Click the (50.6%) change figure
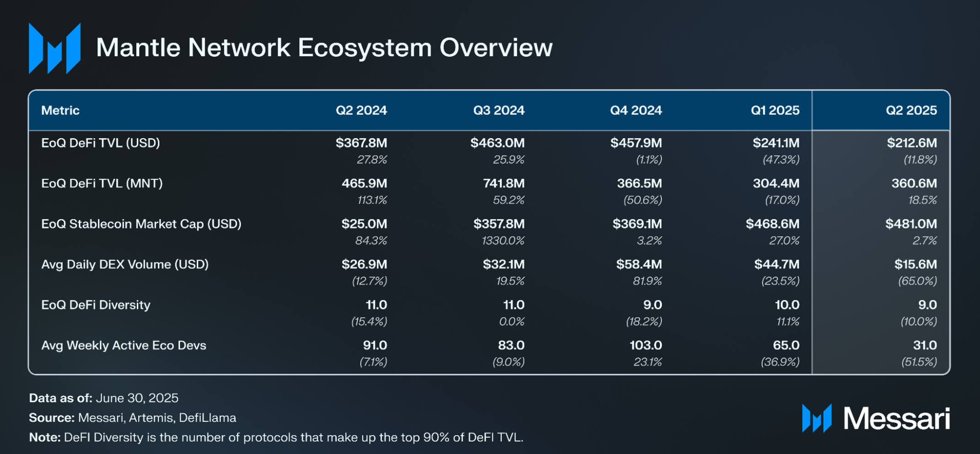980x454 pixels. 642,200
